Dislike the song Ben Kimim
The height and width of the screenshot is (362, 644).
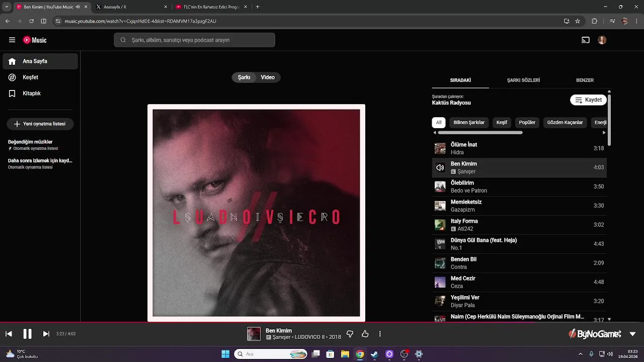tap(350, 334)
